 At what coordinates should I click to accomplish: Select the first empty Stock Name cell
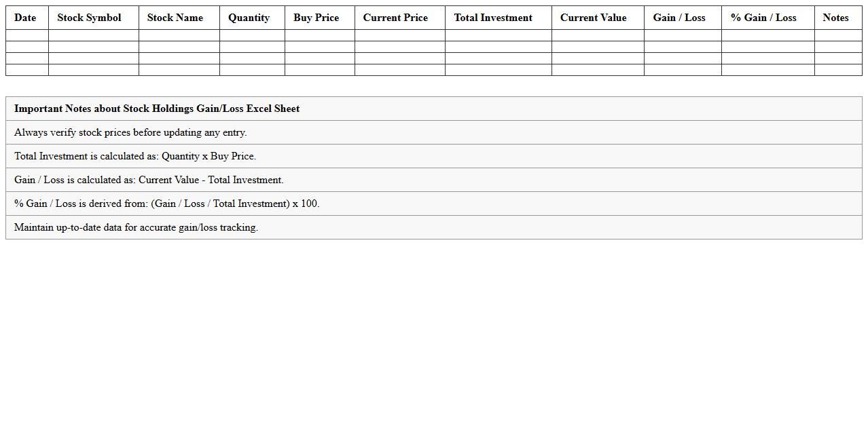point(179,35)
